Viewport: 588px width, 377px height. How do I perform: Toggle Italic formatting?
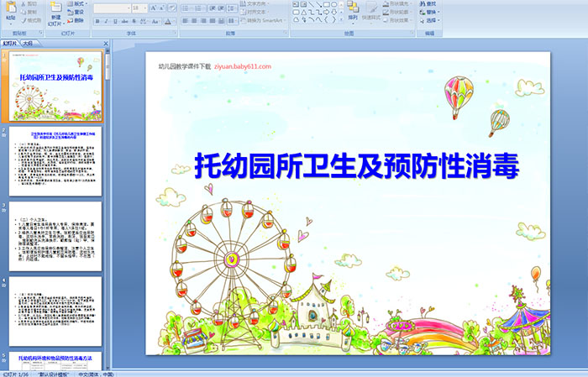[x=106, y=21]
